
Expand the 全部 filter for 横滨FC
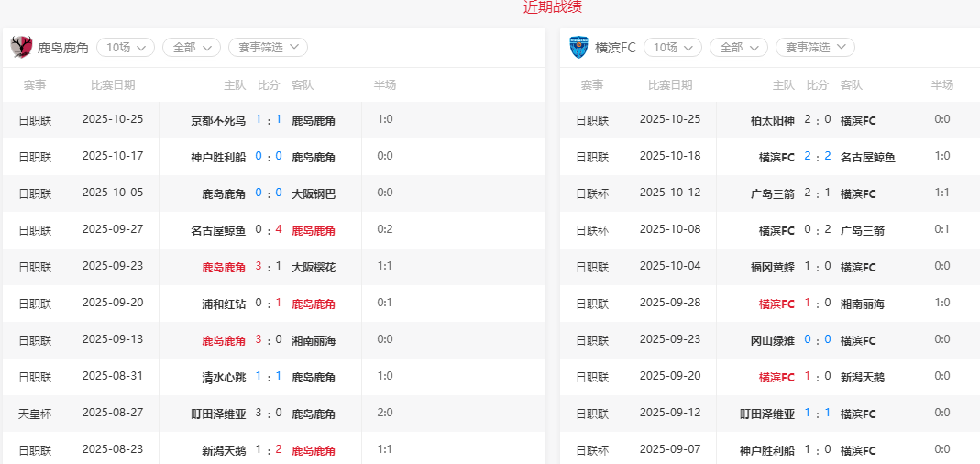[738, 47]
